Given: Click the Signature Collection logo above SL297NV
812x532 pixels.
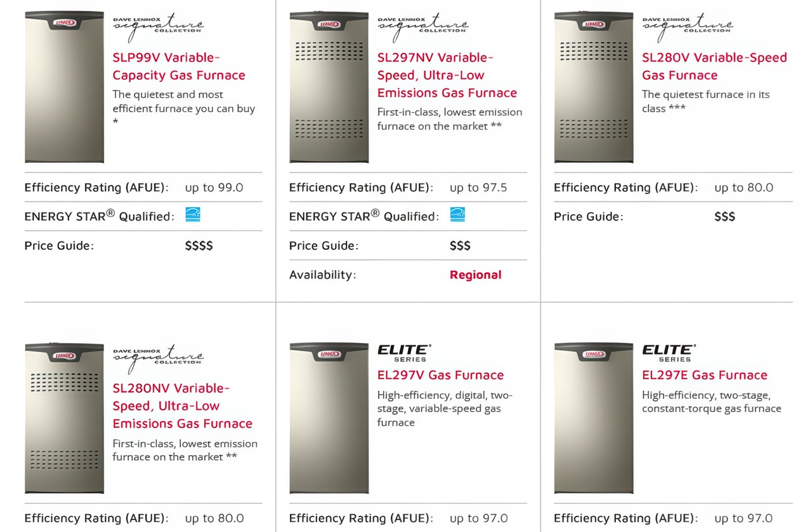Looking at the screenshot, I should (x=422, y=27).
